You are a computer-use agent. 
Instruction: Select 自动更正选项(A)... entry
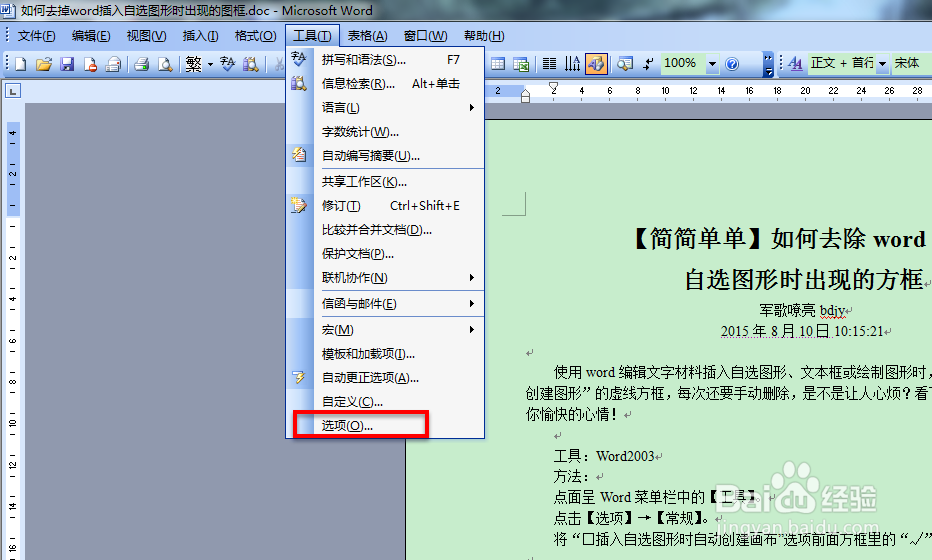point(385,377)
